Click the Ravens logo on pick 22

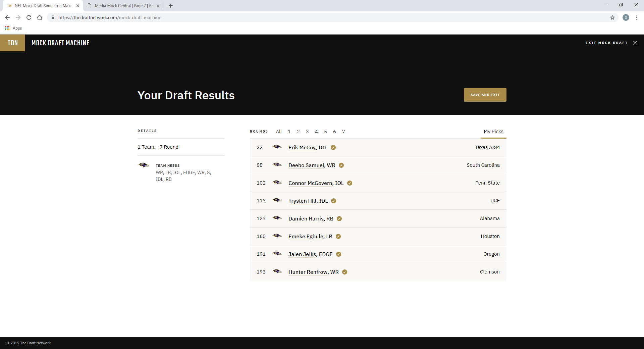[x=277, y=147]
